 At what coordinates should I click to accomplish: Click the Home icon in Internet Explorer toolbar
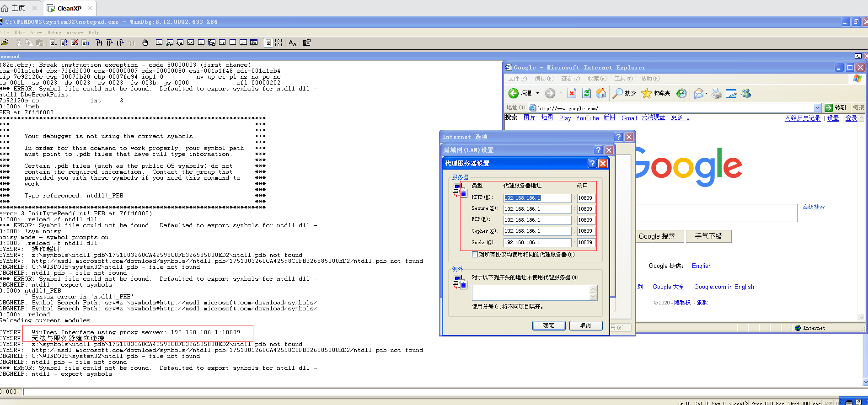601,93
